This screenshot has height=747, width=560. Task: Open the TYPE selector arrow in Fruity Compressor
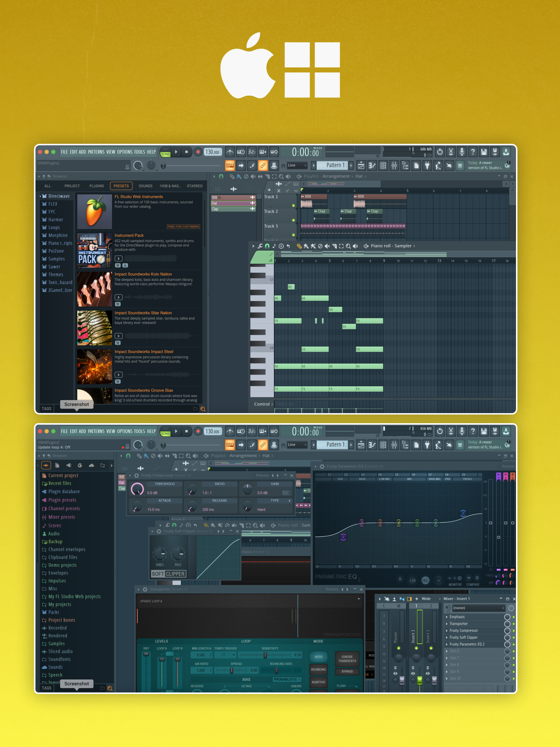[290, 500]
